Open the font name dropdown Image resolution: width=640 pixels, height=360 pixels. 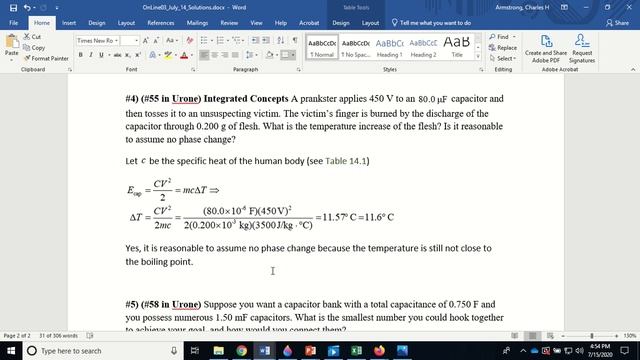[116, 40]
